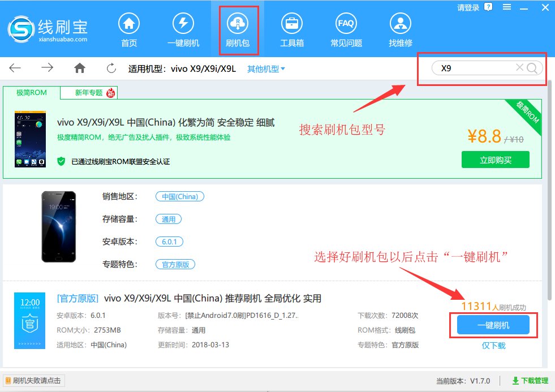Open the hamburger menu icon
The width and height of the screenshot is (555, 392).
pos(507,7)
